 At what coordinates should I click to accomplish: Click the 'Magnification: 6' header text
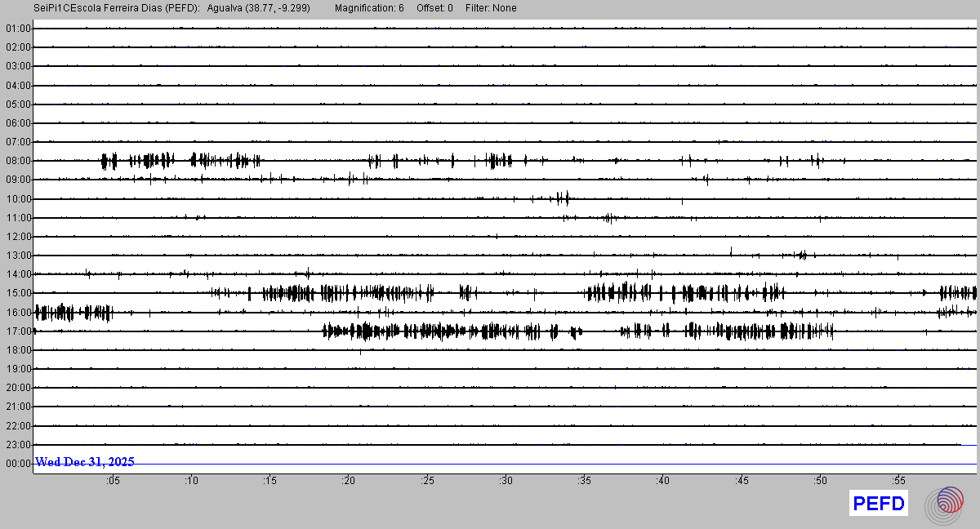(369, 8)
